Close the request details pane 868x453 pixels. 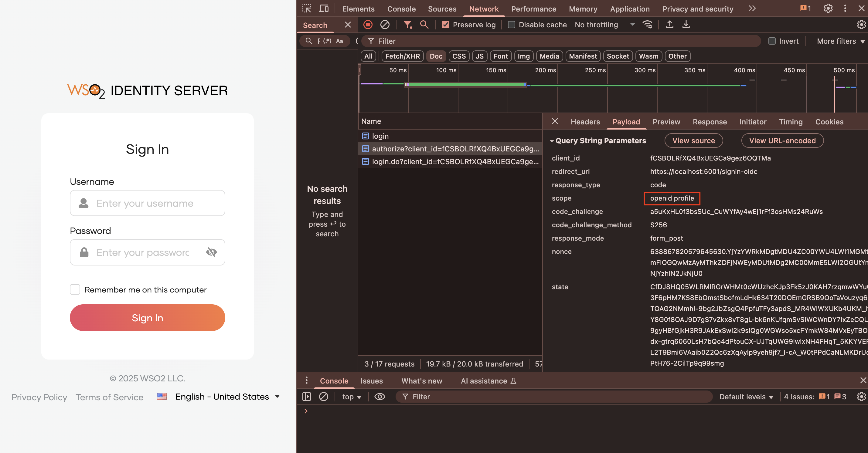coord(555,121)
